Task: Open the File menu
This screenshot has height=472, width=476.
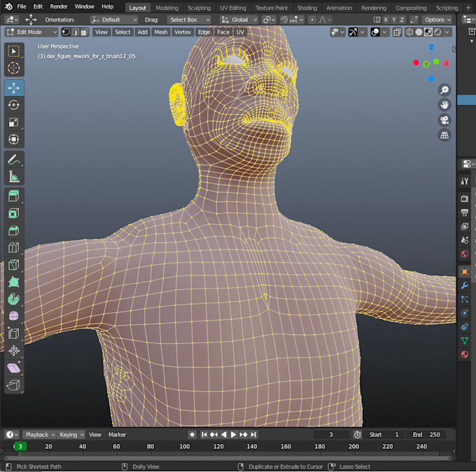Action: click(22, 6)
